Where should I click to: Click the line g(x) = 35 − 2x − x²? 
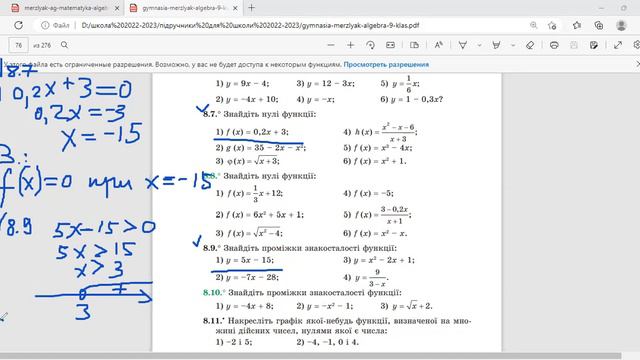[x=260, y=147]
